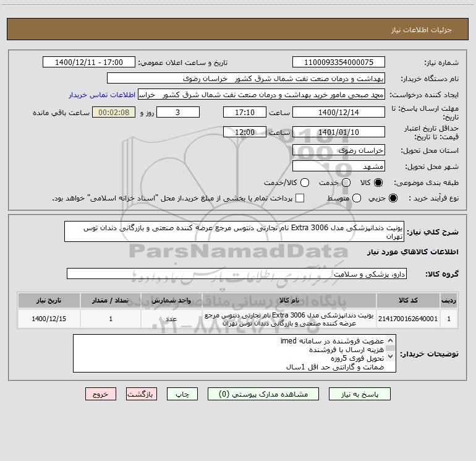Viewport: 476px width, 461px height.
Task: Select the خدمت radio button
Action: point(346,183)
